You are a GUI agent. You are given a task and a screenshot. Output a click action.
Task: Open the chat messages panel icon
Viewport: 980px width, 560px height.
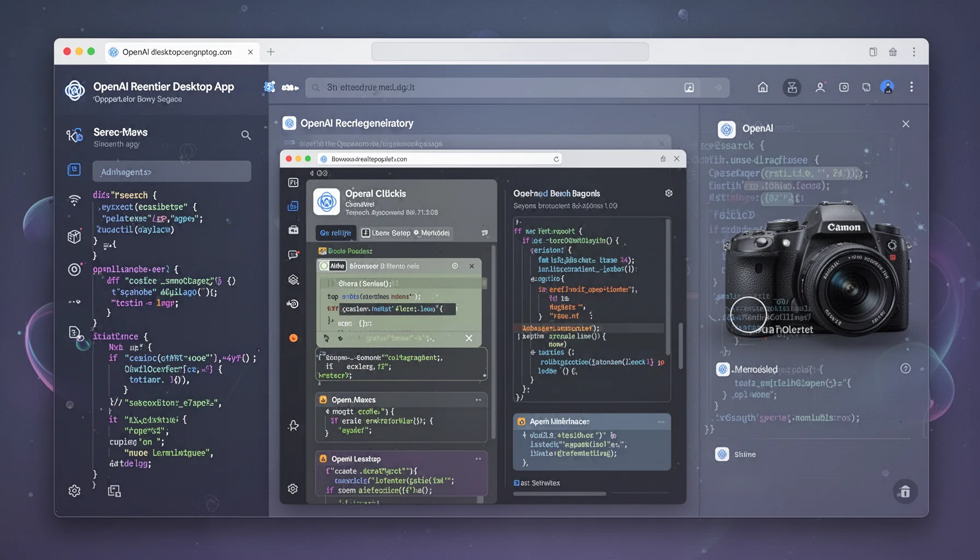(293, 254)
